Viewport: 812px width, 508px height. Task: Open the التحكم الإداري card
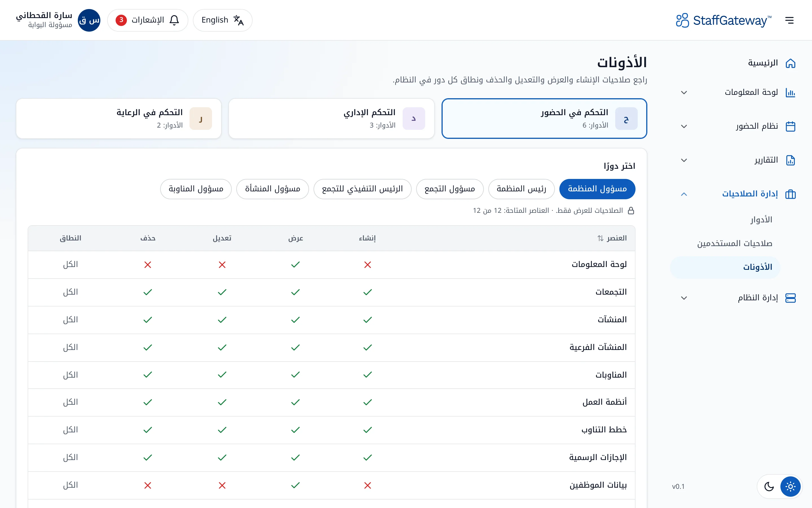pos(332,119)
